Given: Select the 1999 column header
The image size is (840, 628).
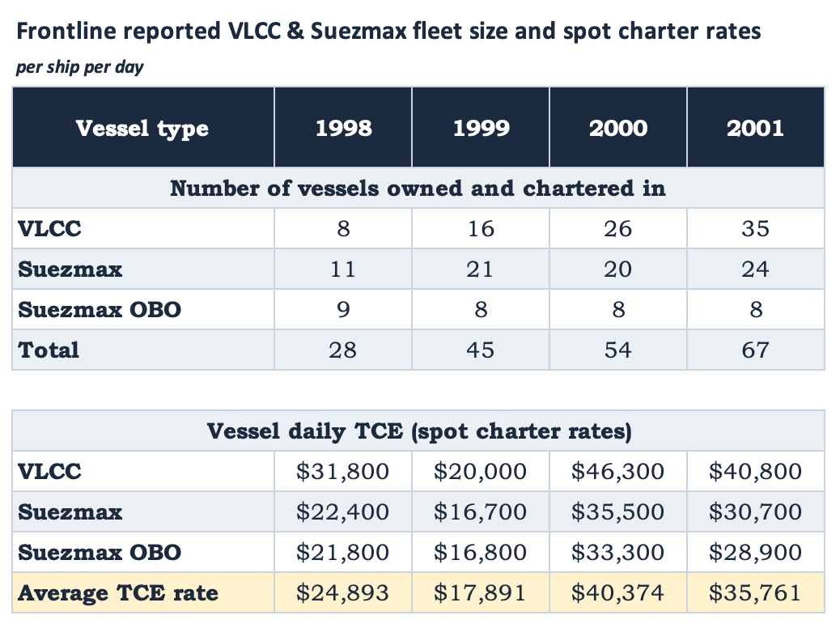Looking at the screenshot, I should coord(481,128).
